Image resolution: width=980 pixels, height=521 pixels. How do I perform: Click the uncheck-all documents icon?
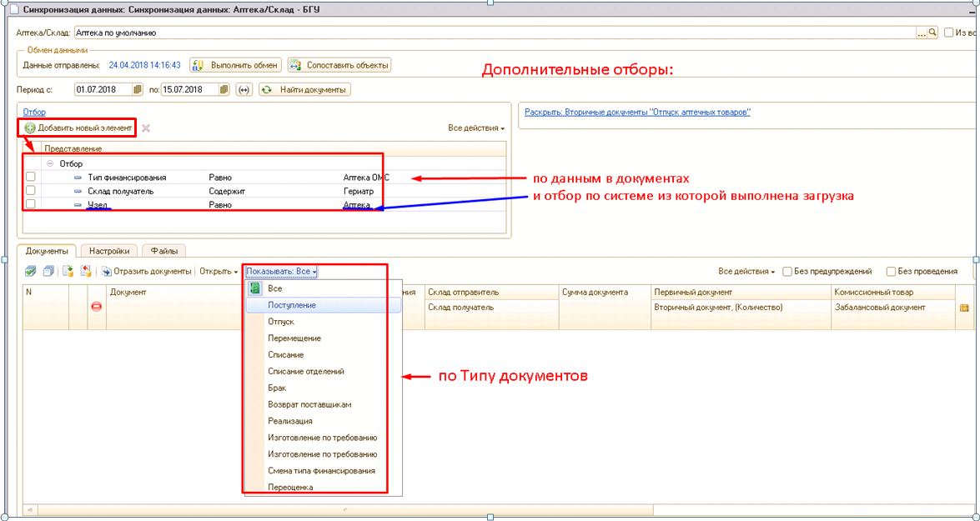click(48, 271)
